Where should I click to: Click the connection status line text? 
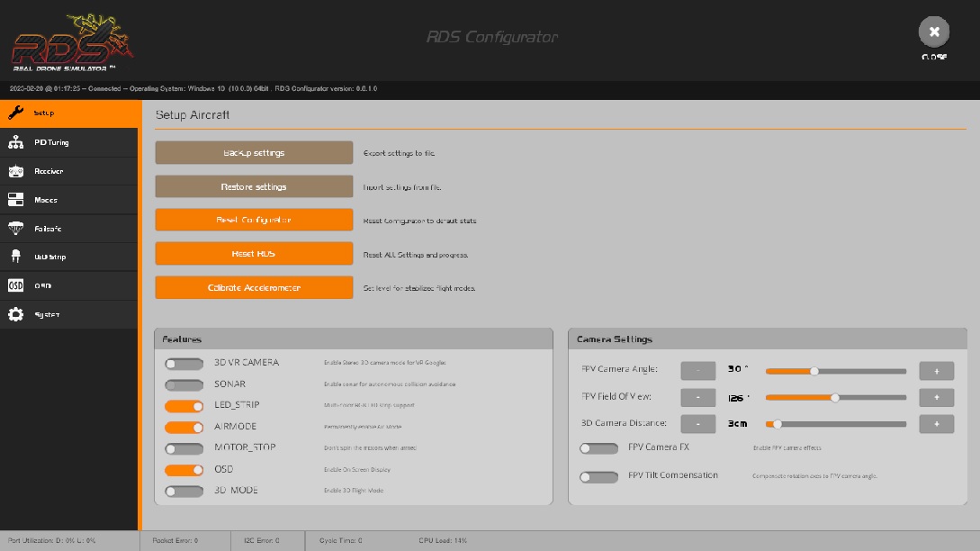[193, 89]
